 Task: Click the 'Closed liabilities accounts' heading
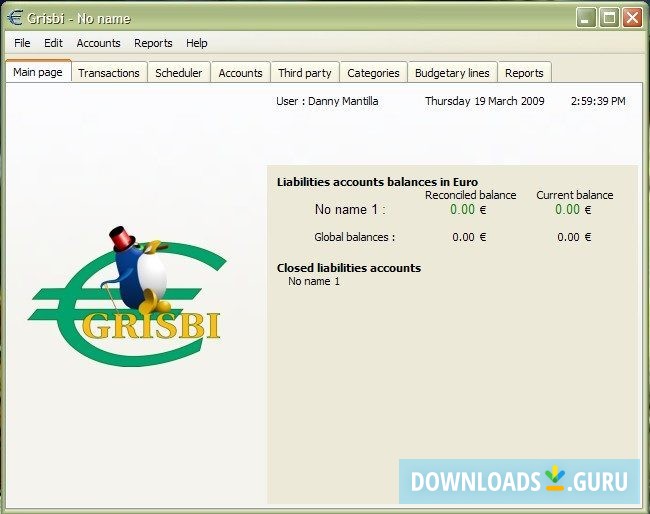(x=349, y=268)
